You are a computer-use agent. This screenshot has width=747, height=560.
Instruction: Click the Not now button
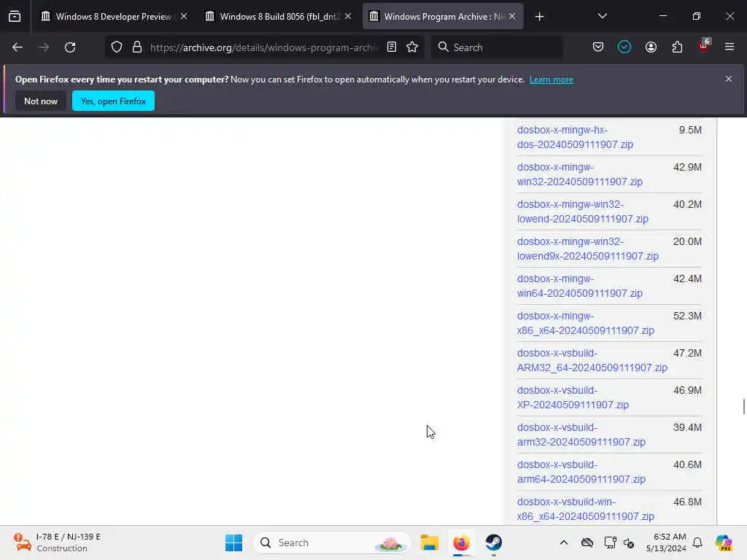click(x=41, y=101)
